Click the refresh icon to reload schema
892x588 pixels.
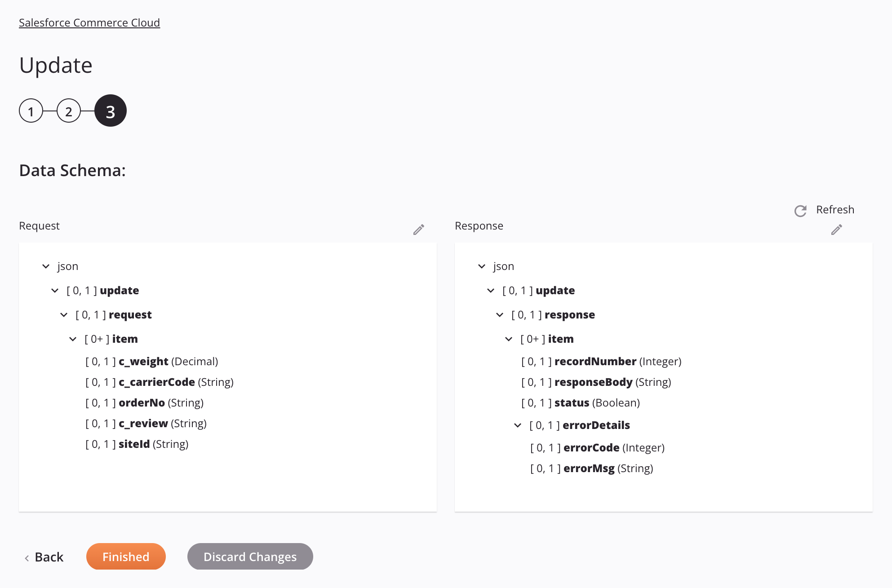point(801,210)
